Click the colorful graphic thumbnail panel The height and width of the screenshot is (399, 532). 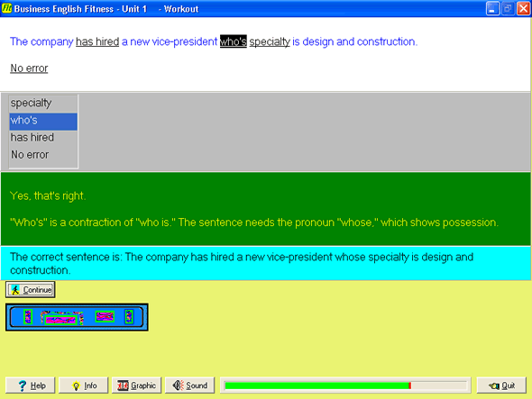[77, 317]
